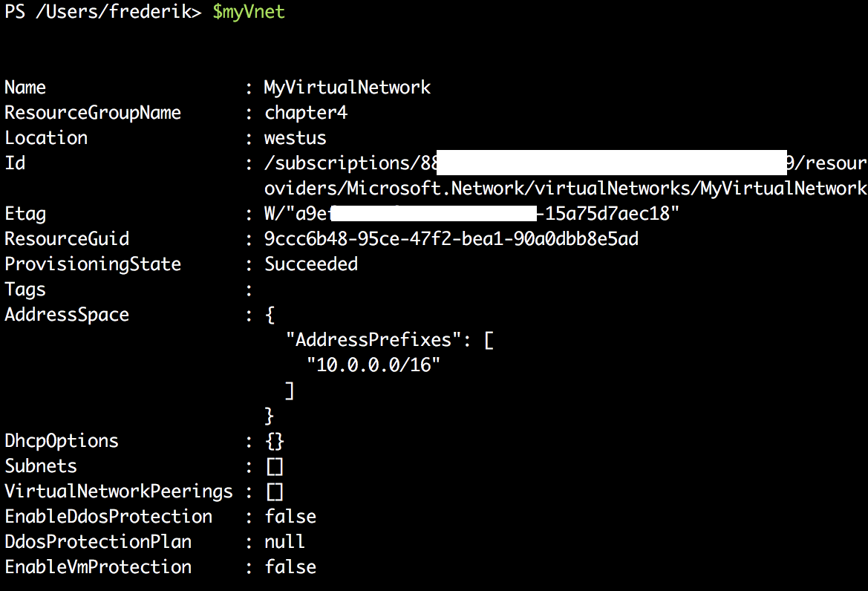Screen dimensions: 868x591
Task: Click the EnableDdosProtection false value
Action: coord(290,517)
